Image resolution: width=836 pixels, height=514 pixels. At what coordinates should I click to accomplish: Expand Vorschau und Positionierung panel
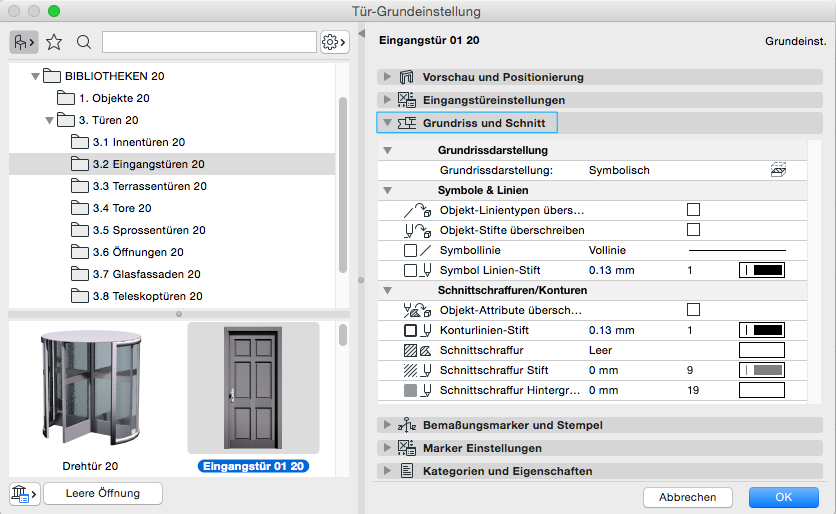point(386,77)
